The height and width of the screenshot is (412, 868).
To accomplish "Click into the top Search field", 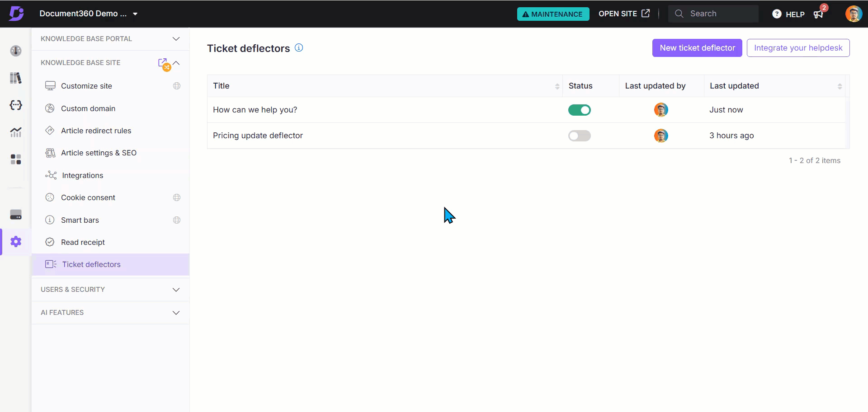I will tap(713, 14).
